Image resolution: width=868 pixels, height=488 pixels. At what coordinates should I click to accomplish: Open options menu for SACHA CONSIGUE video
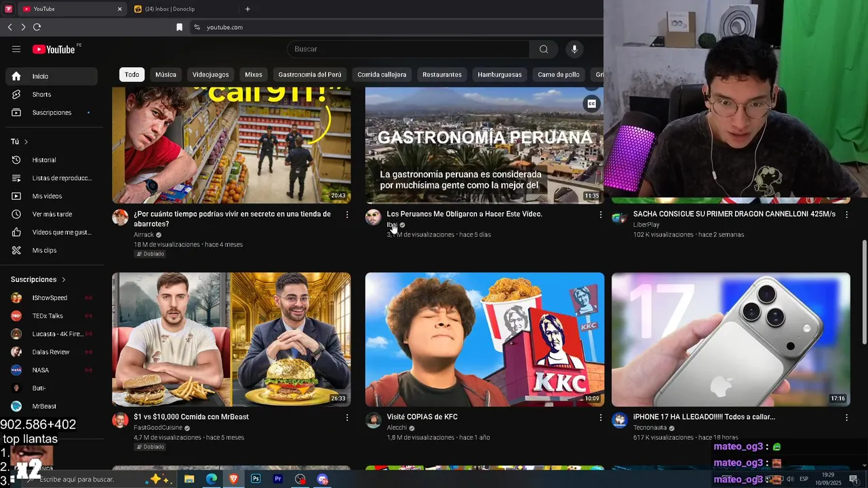(x=846, y=214)
